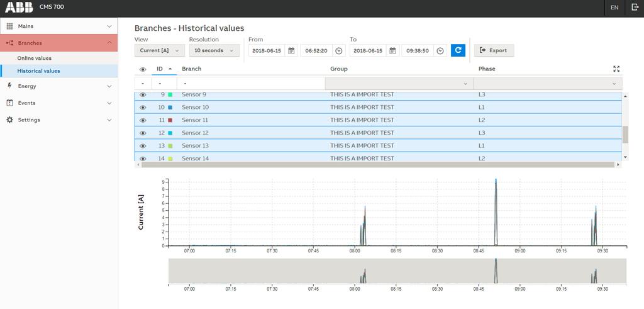Click the 08:50 peak in overview chart

[x=496, y=271]
